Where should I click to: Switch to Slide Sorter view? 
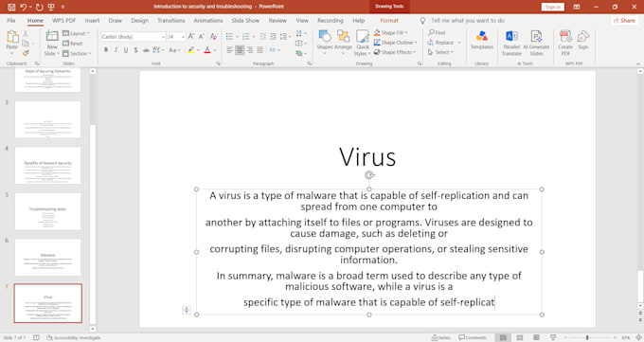pos(520,337)
